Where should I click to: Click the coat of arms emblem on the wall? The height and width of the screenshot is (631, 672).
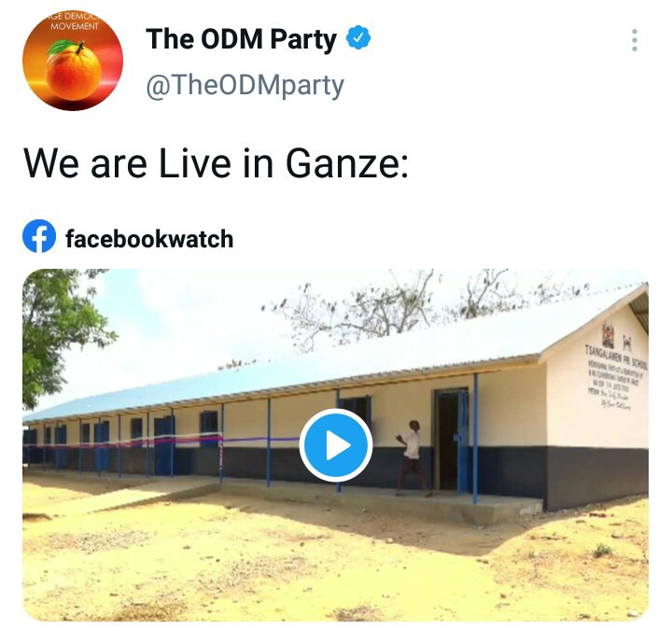tap(608, 334)
